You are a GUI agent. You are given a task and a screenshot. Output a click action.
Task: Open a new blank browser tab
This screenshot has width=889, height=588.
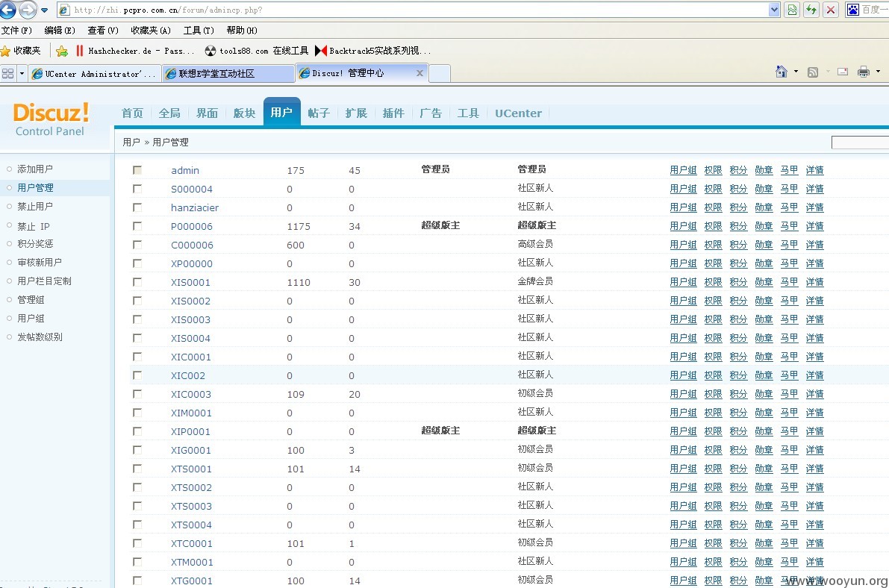tap(440, 74)
